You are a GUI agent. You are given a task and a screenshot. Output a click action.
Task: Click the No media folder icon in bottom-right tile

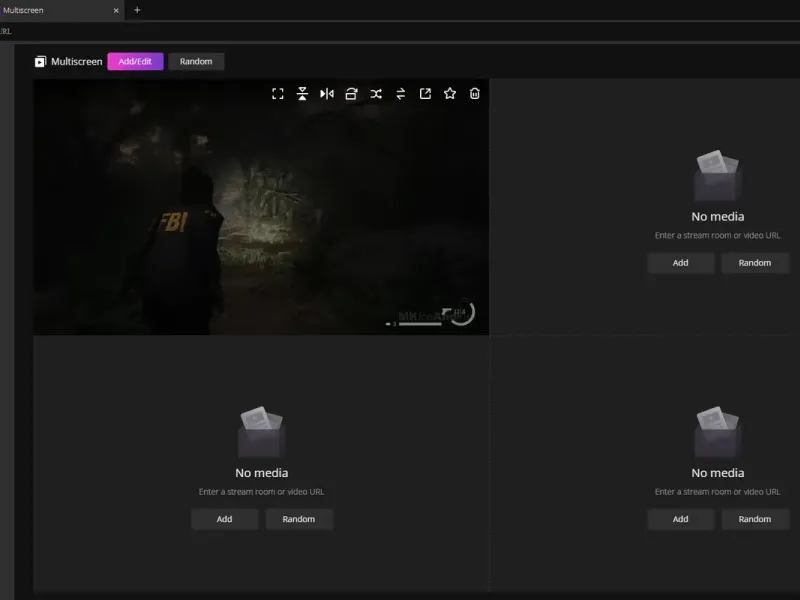click(717, 431)
